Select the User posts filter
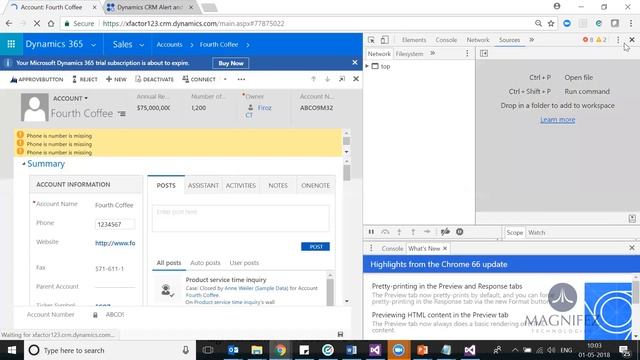 pyautogui.click(x=244, y=263)
